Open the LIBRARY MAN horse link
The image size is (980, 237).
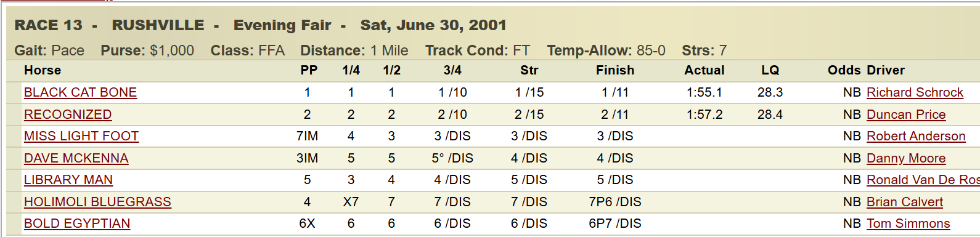(x=68, y=180)
